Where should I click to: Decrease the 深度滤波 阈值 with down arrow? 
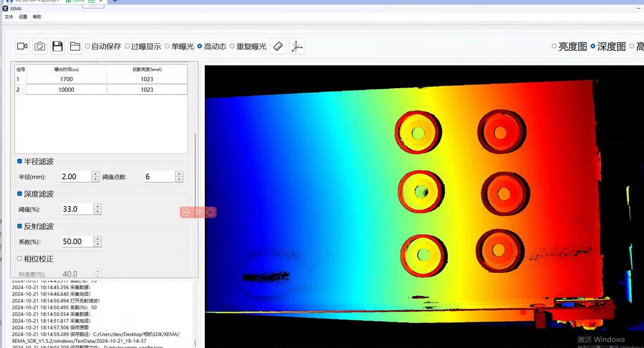[98, 212]
